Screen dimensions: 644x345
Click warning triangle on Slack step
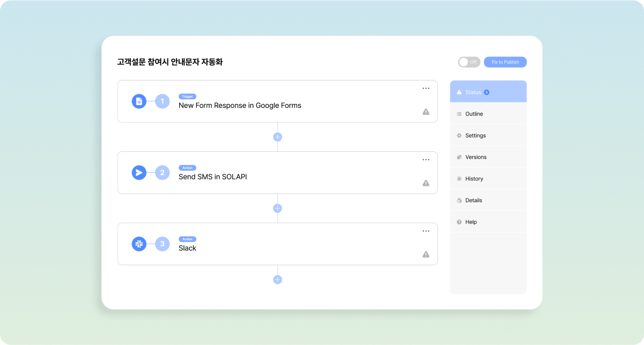[x=426, y=254]
